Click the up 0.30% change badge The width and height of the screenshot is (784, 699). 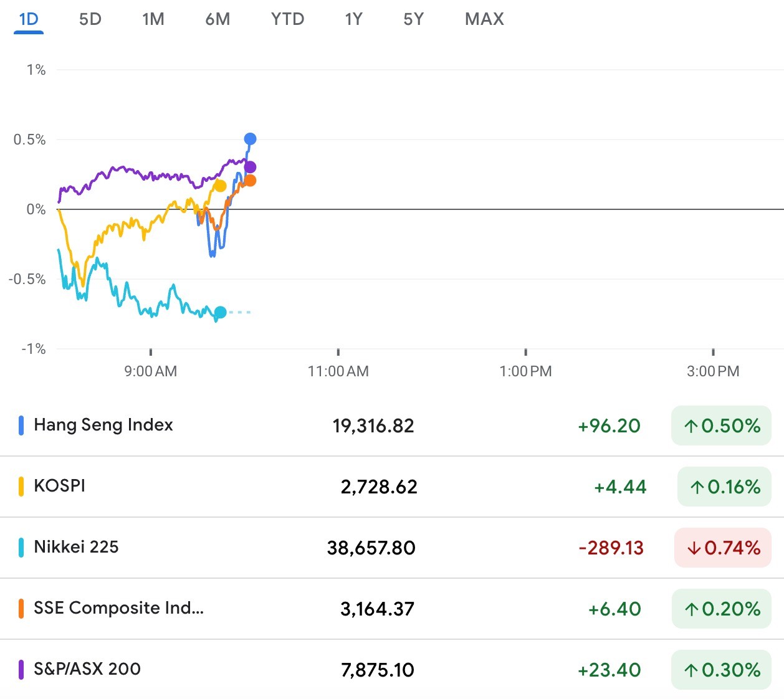pos(721,670)
